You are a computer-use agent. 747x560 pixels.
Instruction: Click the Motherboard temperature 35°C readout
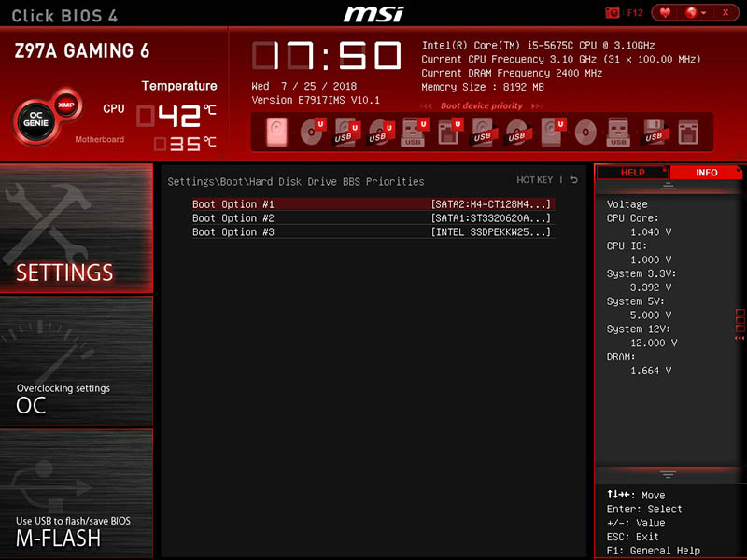(185, 144)
